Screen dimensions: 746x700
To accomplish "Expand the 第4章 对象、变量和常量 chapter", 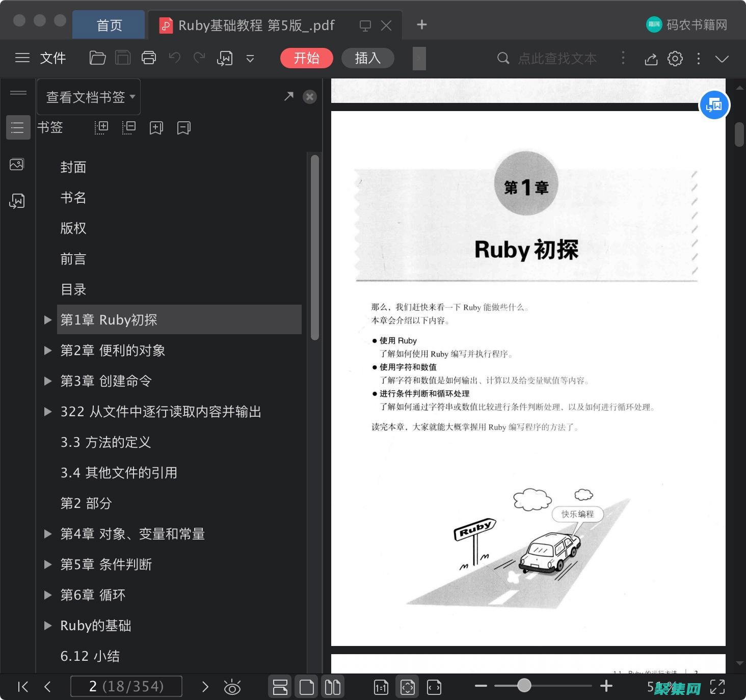I will [47, 533].
